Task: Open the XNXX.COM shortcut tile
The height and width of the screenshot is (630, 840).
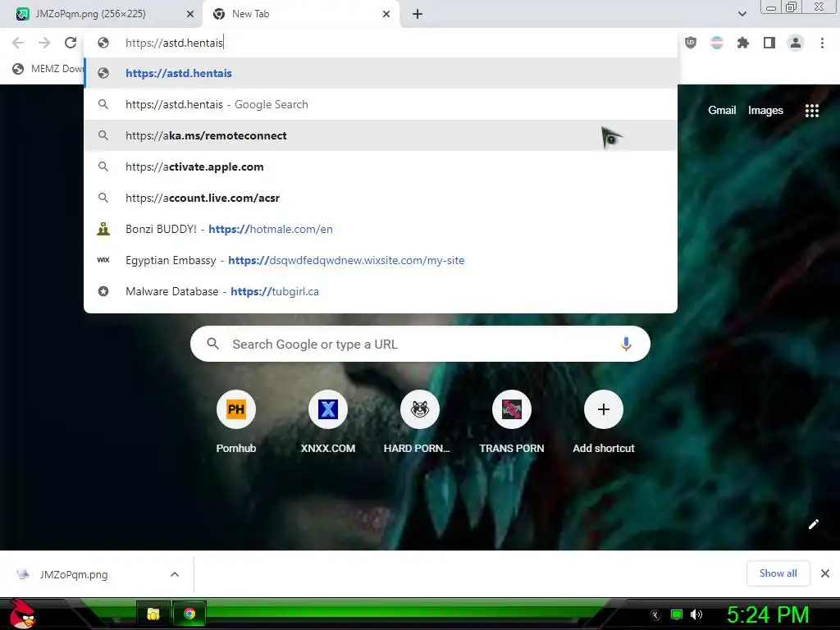Action: click(328, 422)
